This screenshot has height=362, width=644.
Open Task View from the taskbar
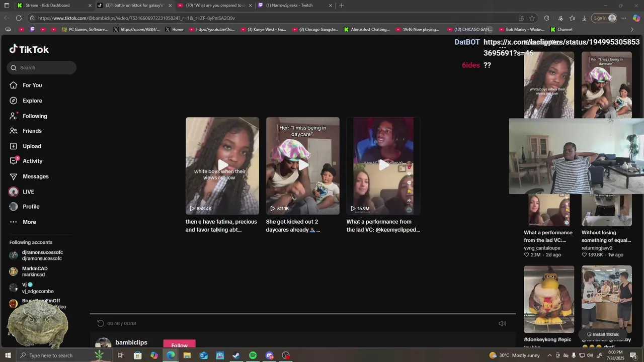(121, 355)
